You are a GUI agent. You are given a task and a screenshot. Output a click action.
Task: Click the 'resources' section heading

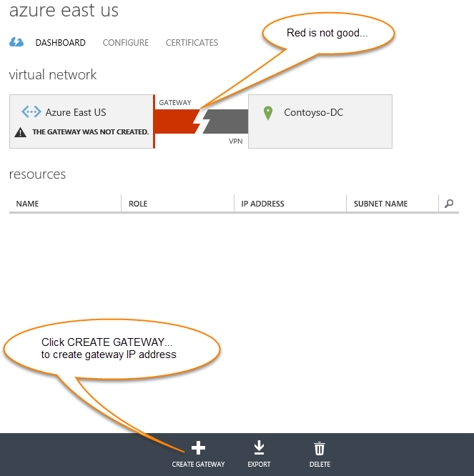pyautogui.click(x=37, y=174)
